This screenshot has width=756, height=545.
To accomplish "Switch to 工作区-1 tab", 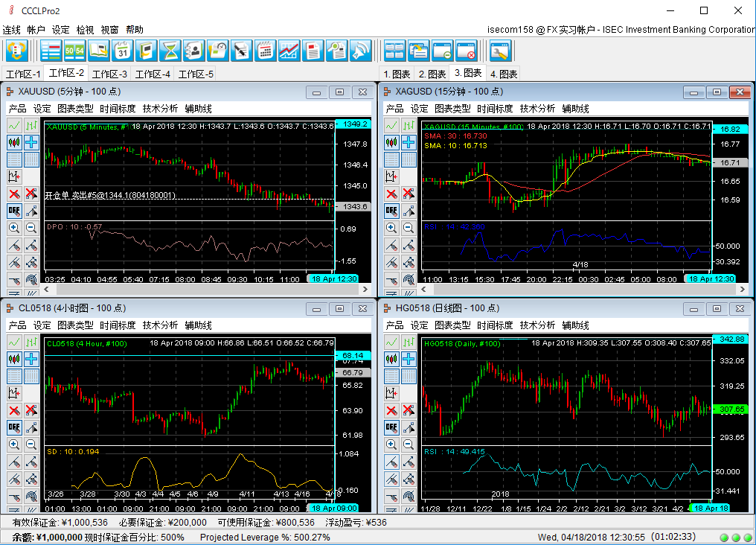I will (23, 74).
